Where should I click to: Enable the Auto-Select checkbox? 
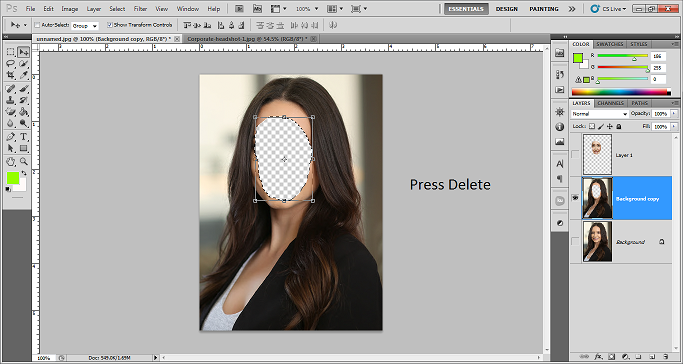click(x=37, y=25)
